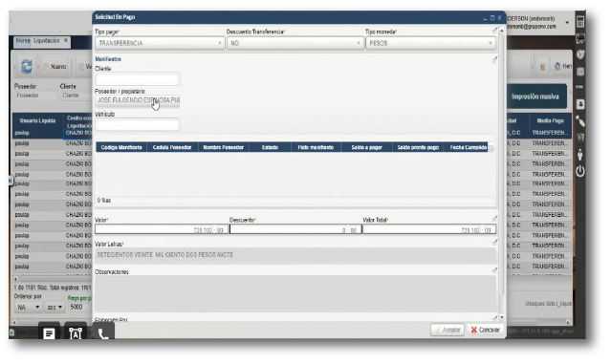Open the phone call icon at bottom
611x364 pixels.
click(x=103, y=334)
